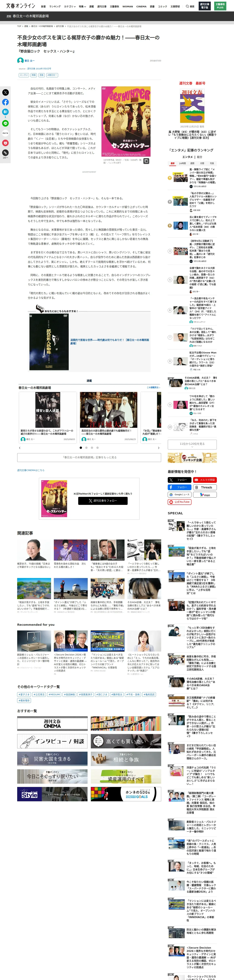
Task: Expand the カテゴリ dropdown in the header
Action: [x=70, y=7]
